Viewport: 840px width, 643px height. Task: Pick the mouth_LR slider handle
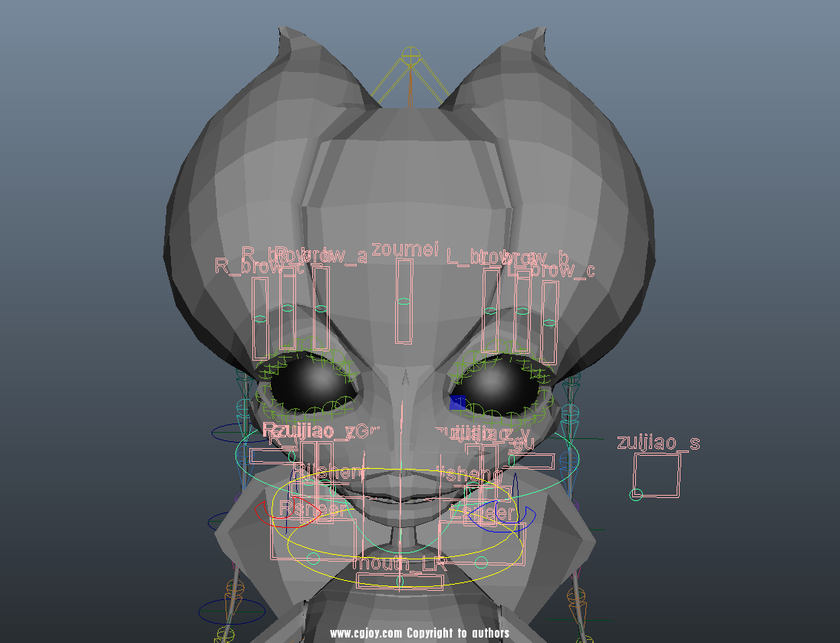(400, 582)
